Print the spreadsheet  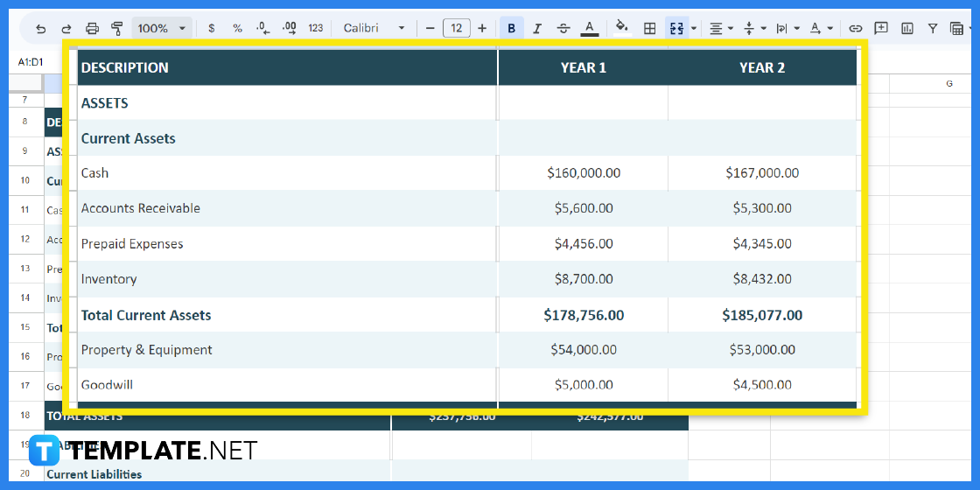tap(92, 28)
